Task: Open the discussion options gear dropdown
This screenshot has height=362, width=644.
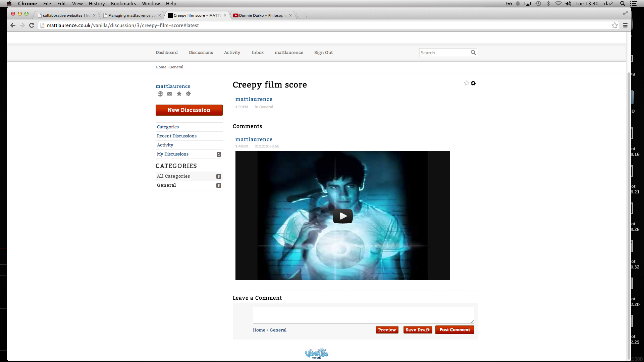Action: (473, 83)
